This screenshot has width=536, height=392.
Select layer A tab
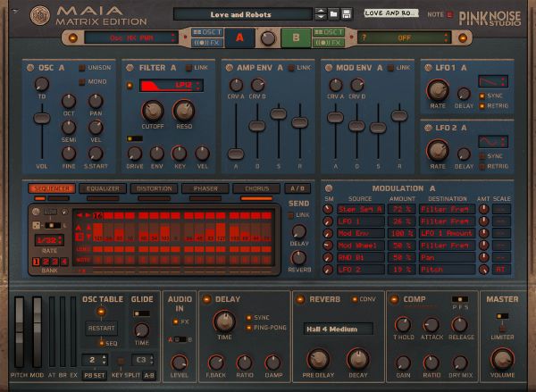pyautogui.click(x=239, y=38)
